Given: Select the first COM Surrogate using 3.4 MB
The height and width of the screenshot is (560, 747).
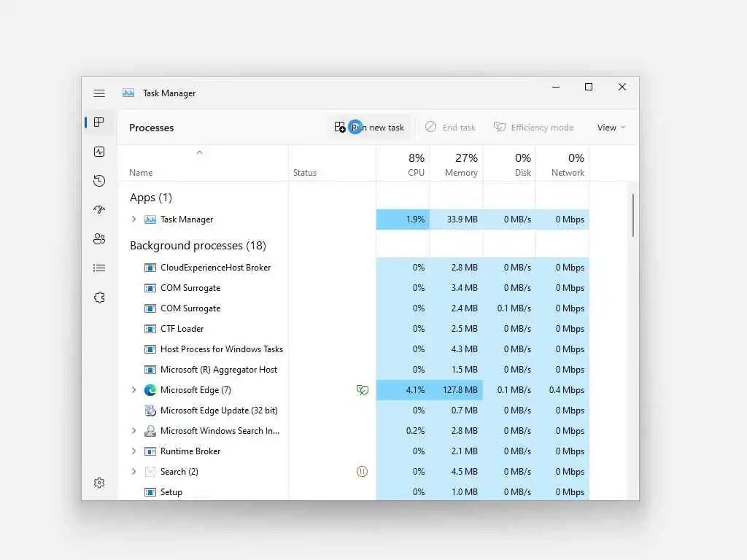Looking at the screenshot, I should click(354, 288).
